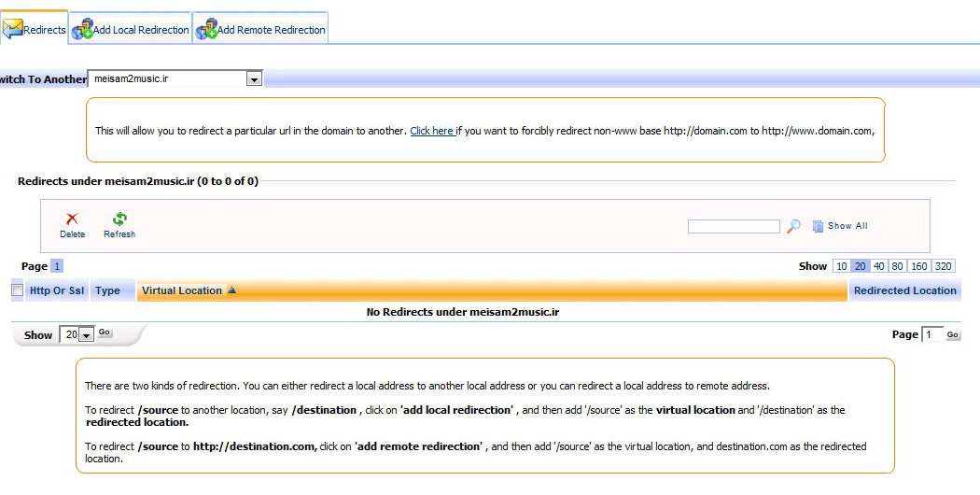Open the Show rows-per-page dropdown (20)
The width and height of the screenshot is (980, 495).
coord(77,334)
